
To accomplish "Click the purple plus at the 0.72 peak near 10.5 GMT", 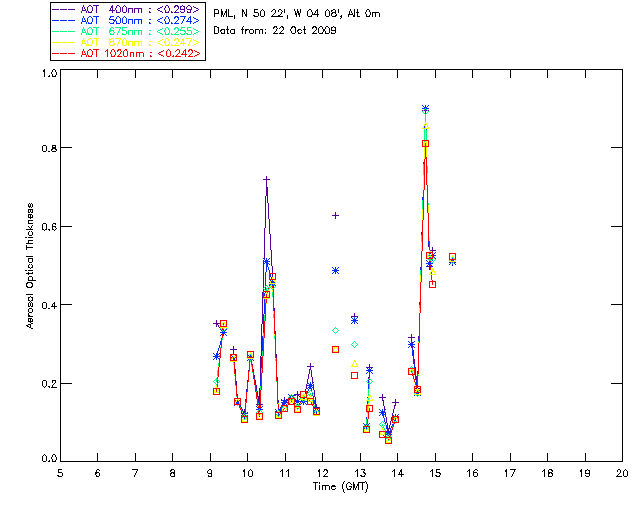I will tap(267, 179).
